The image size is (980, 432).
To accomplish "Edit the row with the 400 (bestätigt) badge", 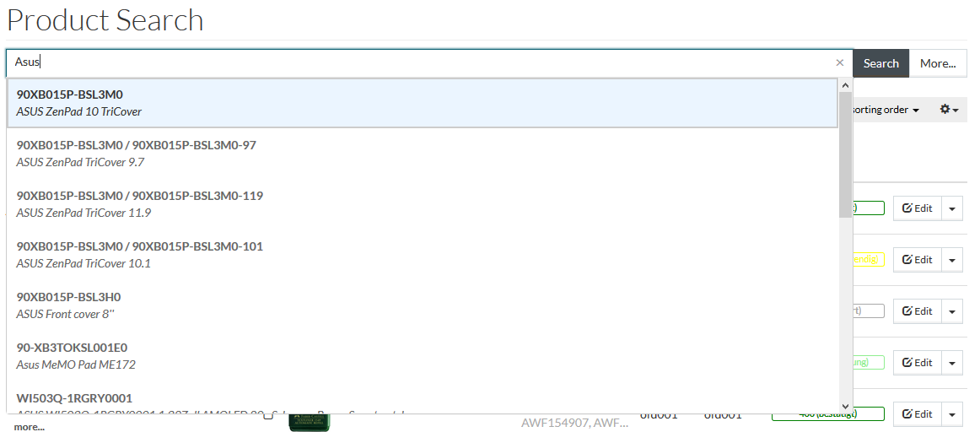I will pyautogui.click(x=917, y=414).
